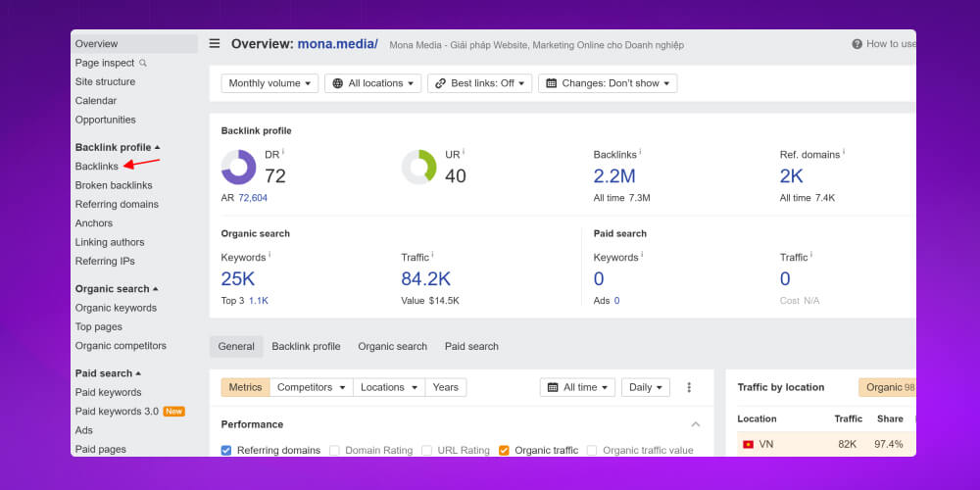980x490 pixels.
Task: Open Organic keywords in the sidebar
Action: (117, 308)
